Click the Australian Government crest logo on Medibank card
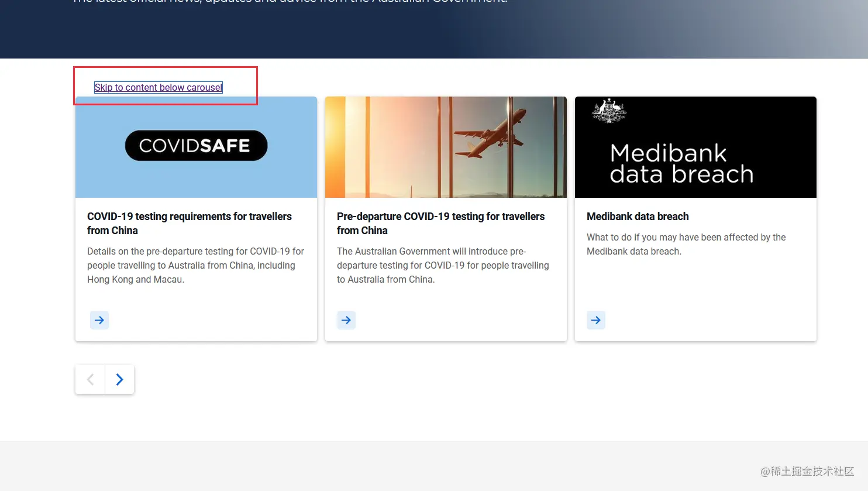Image resolution: width=868 pixels, height=491 pixels. tap(609, 111)
